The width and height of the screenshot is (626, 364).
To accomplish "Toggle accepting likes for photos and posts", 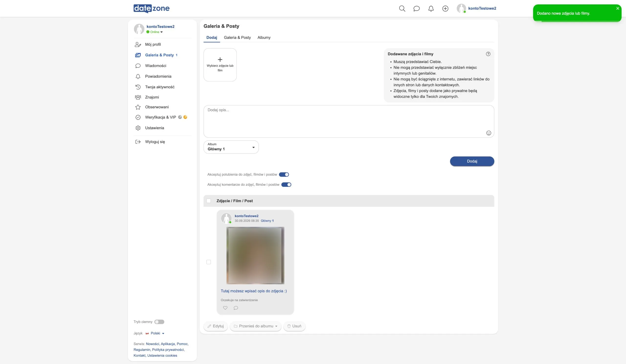I will coord(284,175).
